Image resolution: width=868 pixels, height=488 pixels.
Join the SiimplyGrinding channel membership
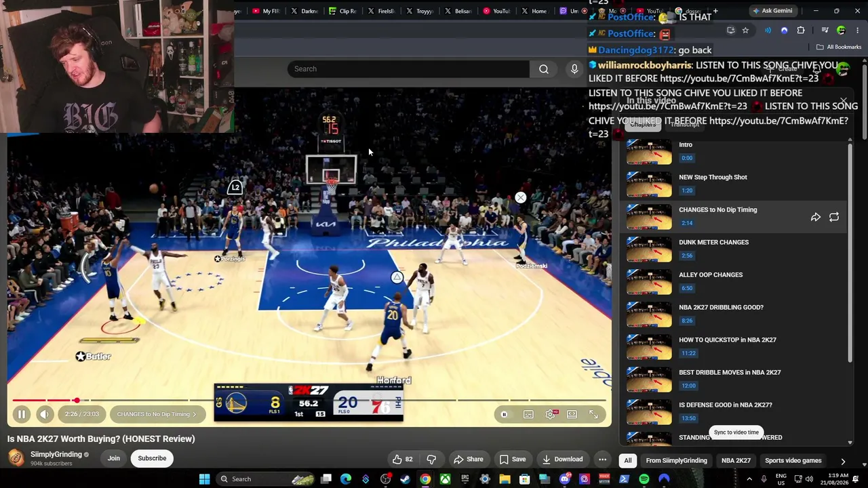[113, 458]
